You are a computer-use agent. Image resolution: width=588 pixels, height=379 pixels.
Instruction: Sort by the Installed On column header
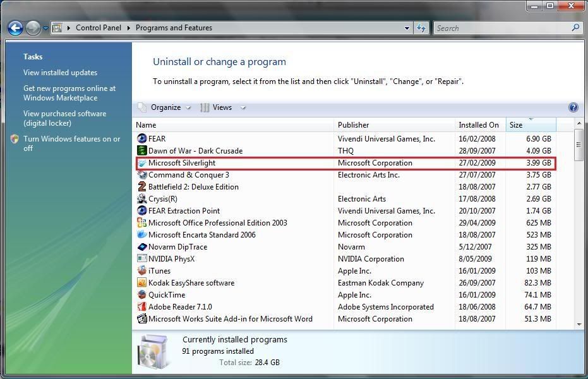(x=480, y=125)
